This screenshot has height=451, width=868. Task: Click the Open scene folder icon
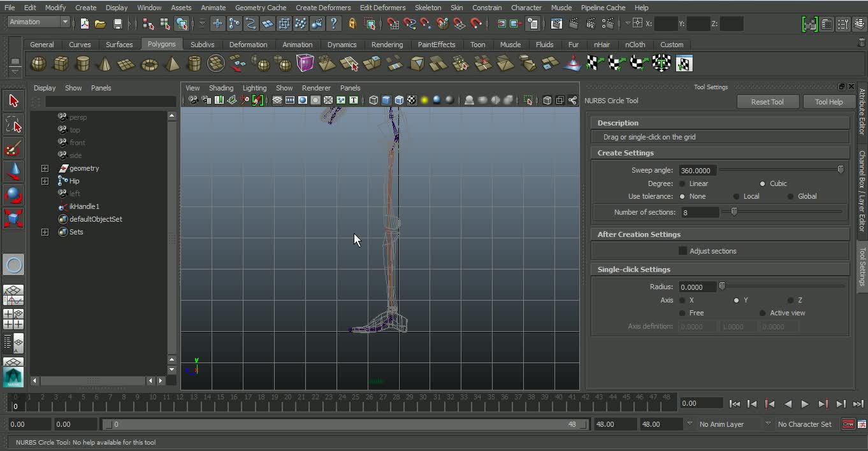pos(100,24)
